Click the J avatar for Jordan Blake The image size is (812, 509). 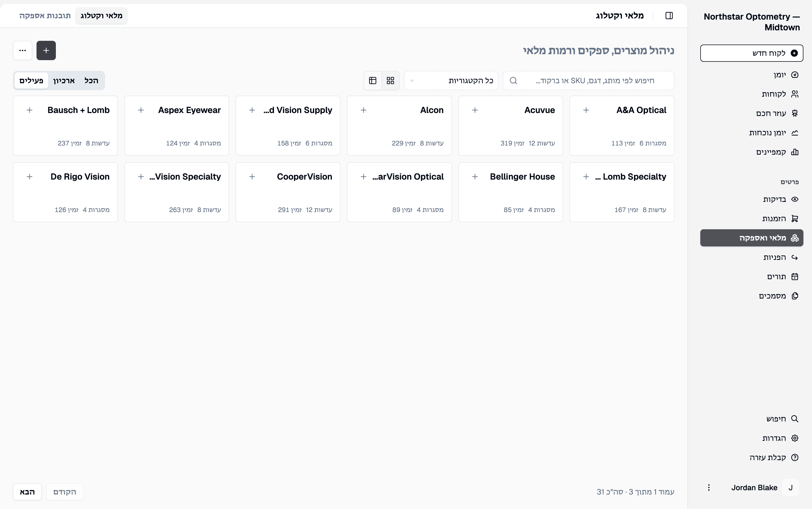[x=791, y=488]
